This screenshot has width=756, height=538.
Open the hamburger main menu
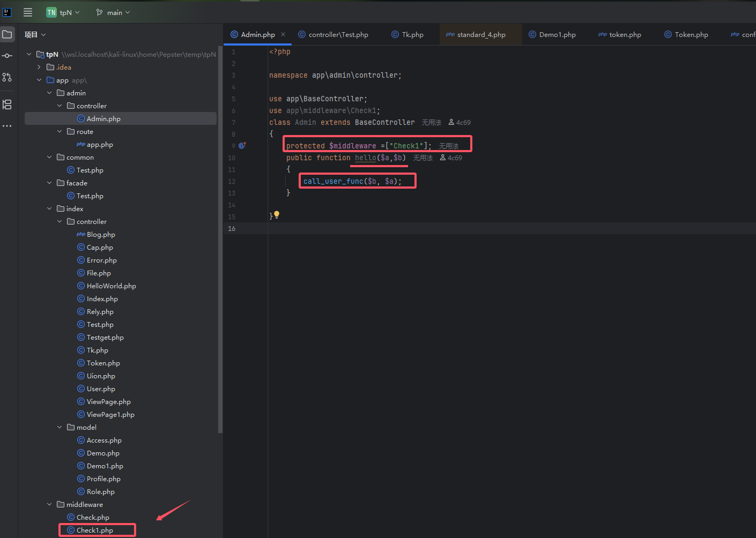click(28, 12)
